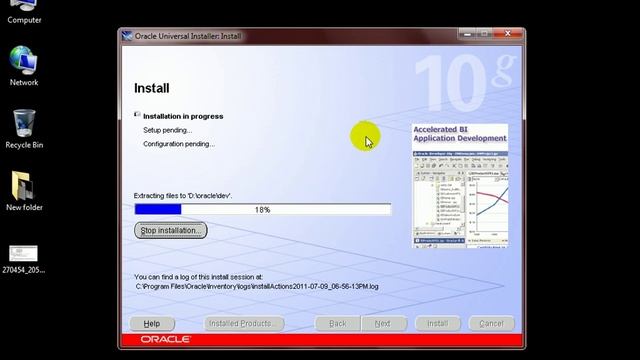Maximize the Oracle Universal Installer window

(484, 34)
